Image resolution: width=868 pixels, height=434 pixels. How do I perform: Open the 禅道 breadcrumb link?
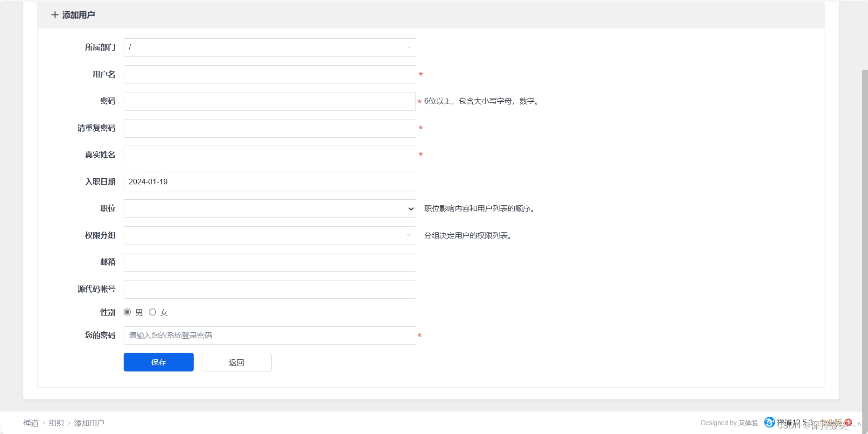(x=31, y=423)
